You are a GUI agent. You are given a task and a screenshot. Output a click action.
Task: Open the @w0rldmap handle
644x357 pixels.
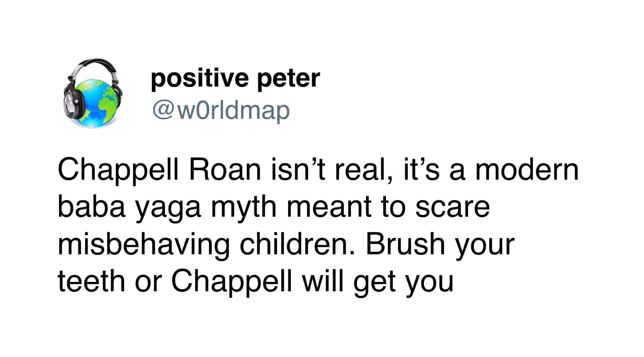pyautogui.click(x=221, y=110)
